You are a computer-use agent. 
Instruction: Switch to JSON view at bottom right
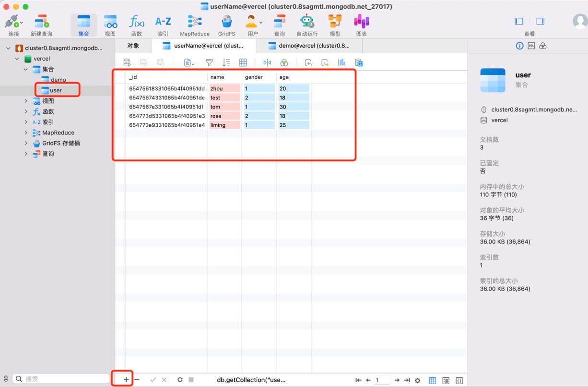tap(459, 380)
